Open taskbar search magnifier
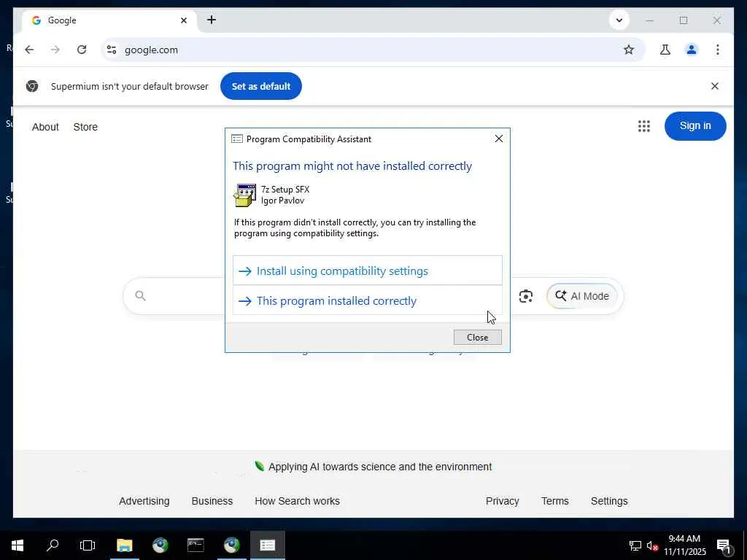Image resolution: width=747 pixels, height=560 pixels. (53, 545)
